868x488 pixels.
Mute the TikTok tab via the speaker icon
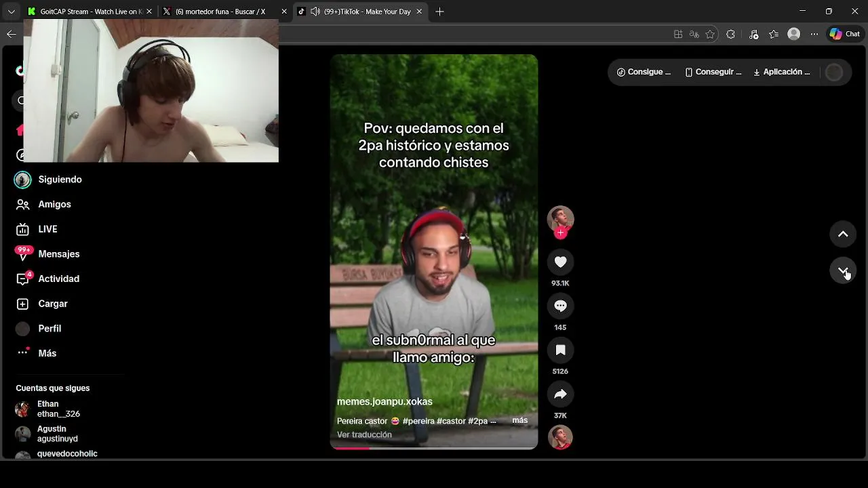pos(315,12)
